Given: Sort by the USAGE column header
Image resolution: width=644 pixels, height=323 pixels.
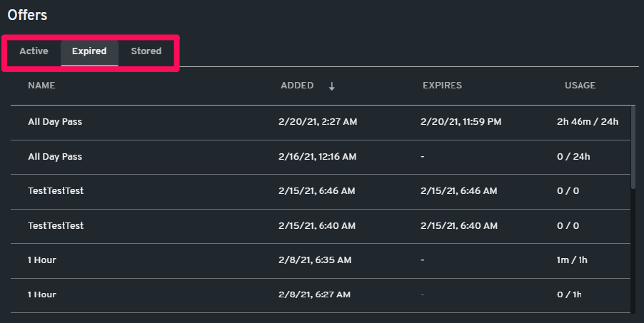Looking at the screenshot, I should [x=580, y=86].
